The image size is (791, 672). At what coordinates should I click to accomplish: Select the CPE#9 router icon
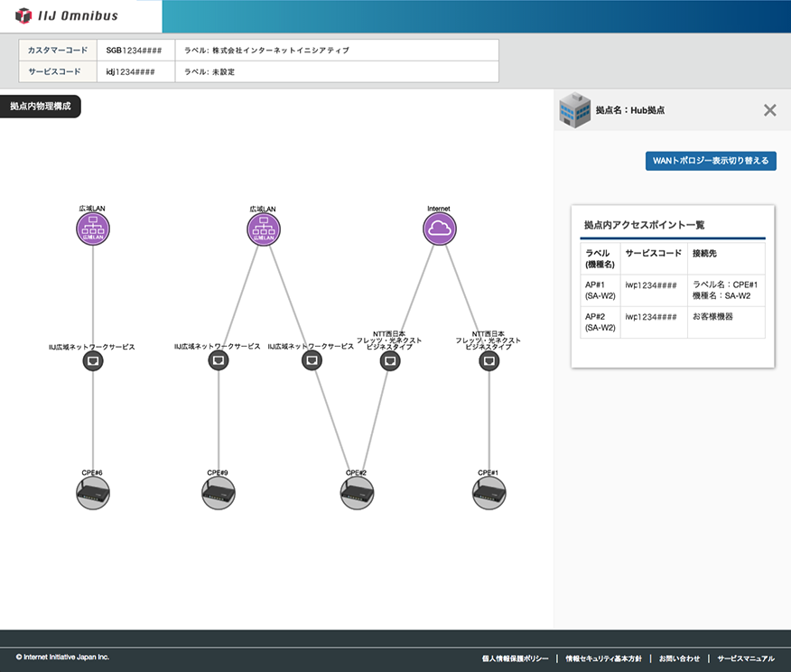pos(218,493)
